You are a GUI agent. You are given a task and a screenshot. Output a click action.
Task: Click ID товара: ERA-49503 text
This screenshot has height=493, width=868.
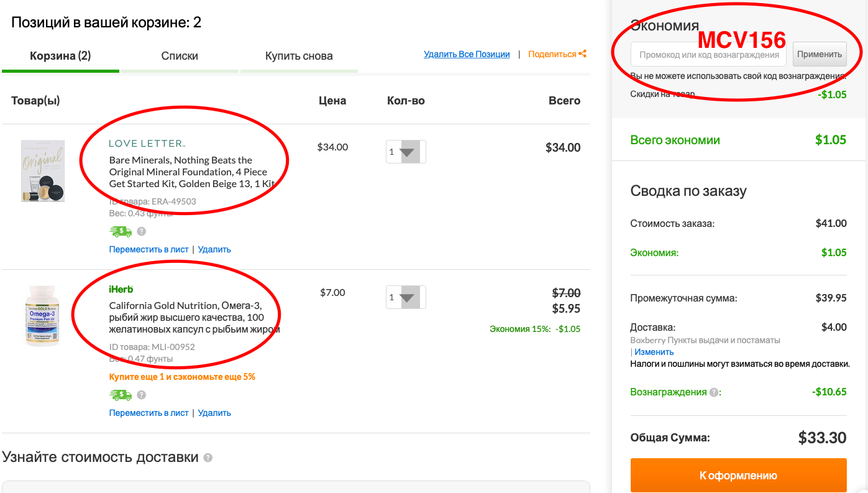pos(152,201)
